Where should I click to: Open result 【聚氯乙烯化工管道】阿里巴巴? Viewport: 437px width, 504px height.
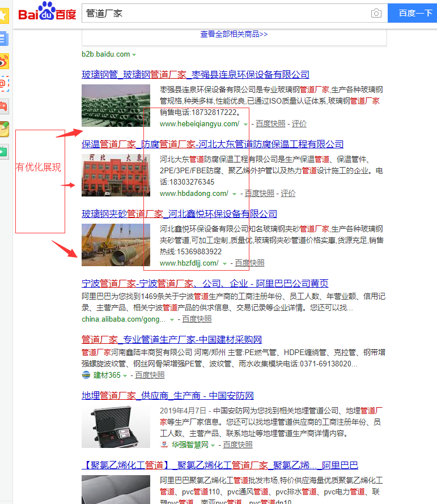point(220,465)
